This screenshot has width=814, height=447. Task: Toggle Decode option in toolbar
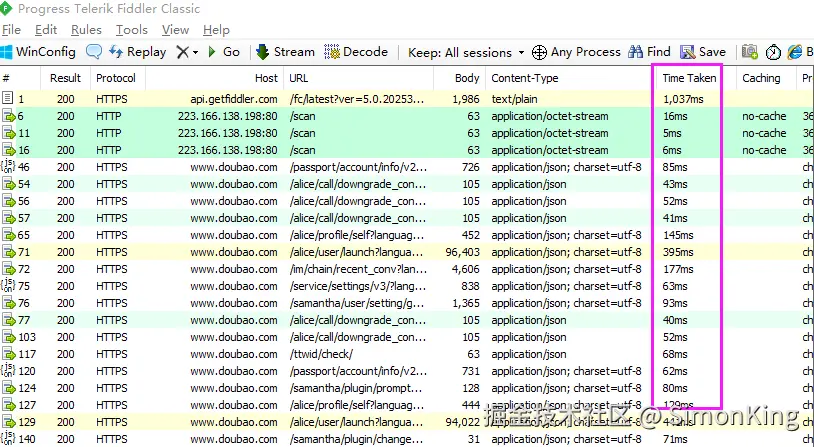tap(356, 52)
